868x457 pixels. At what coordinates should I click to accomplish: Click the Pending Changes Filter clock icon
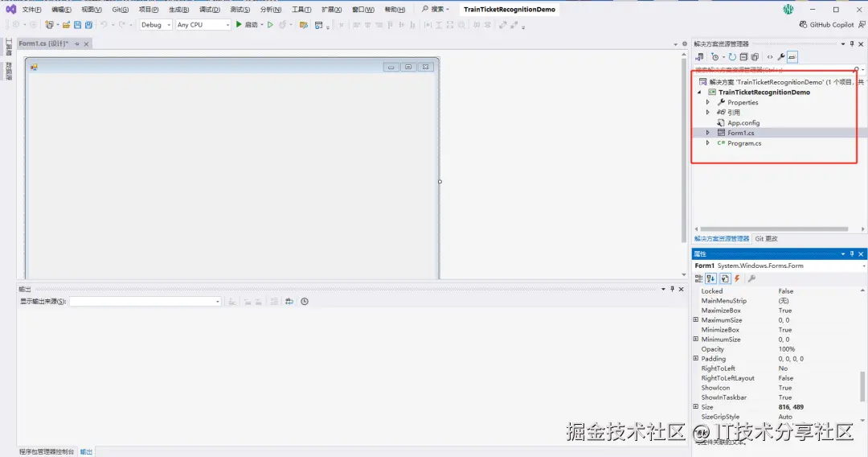pyautogui.click(x=715, y=56)
